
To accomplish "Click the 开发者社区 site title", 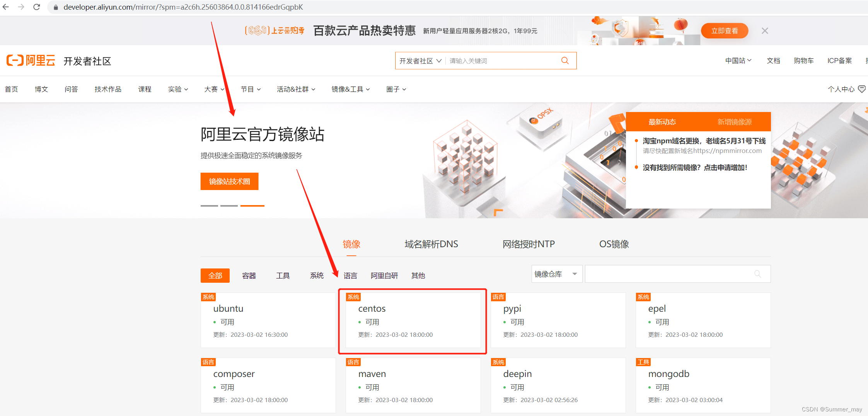I will tap(87, 61).
